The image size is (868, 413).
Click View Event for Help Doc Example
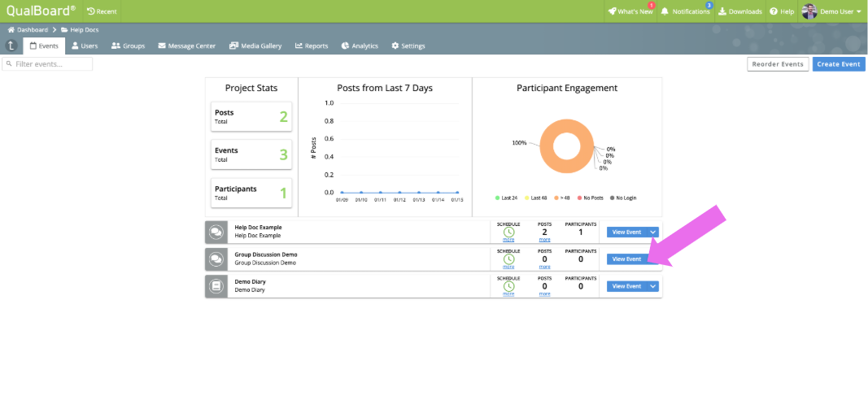626,233
